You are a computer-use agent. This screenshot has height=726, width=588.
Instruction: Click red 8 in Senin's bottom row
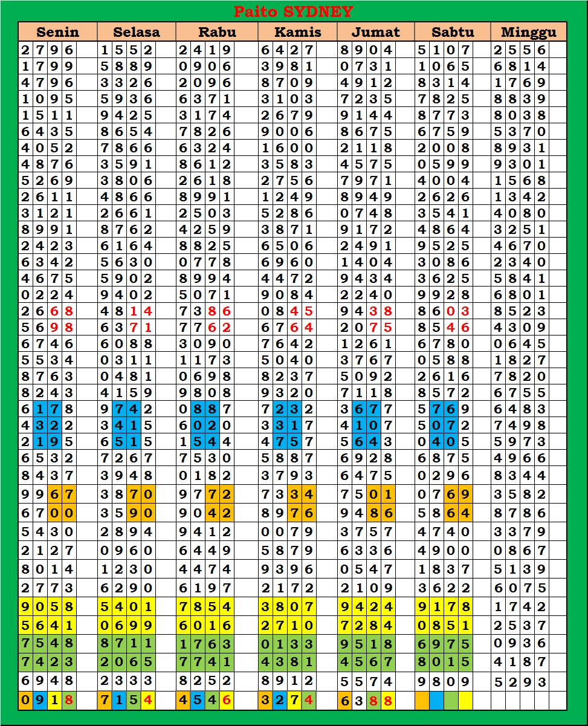69,701
